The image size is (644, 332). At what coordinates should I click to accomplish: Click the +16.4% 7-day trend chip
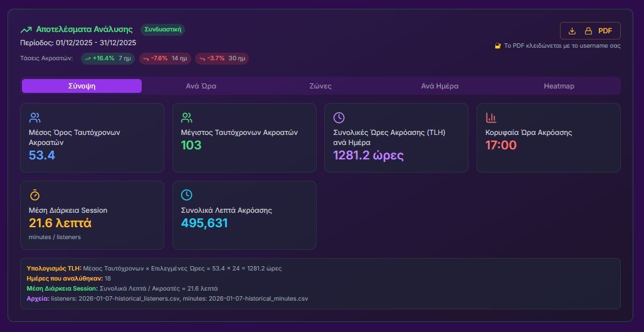tap(107, 58)
